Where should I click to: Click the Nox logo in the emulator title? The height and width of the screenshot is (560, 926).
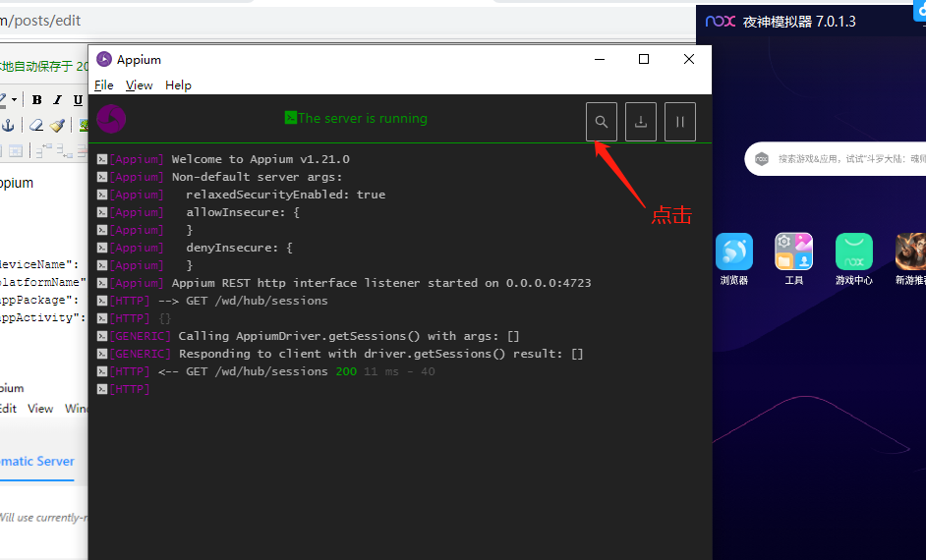pos(721,22)
